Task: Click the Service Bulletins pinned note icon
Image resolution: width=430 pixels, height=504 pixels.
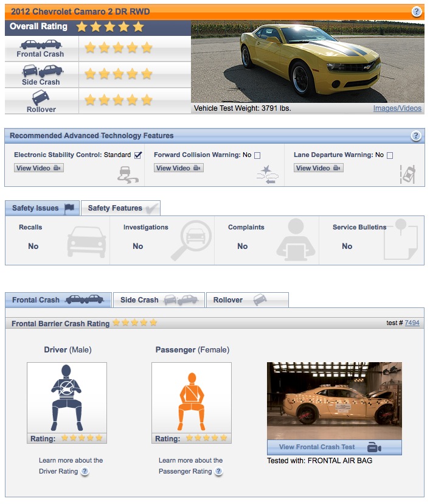Action: click(x=401, y=239)
